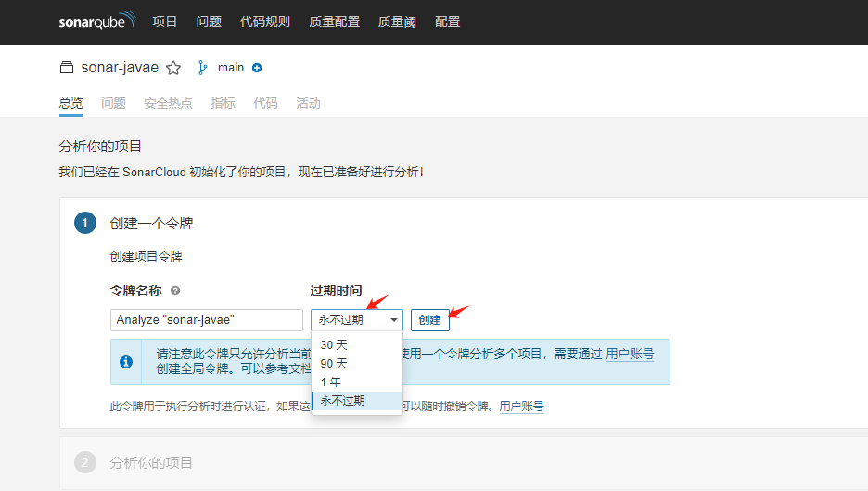
Task: Click step 2 分析你的项目 heading
Action: pos(150,463)
